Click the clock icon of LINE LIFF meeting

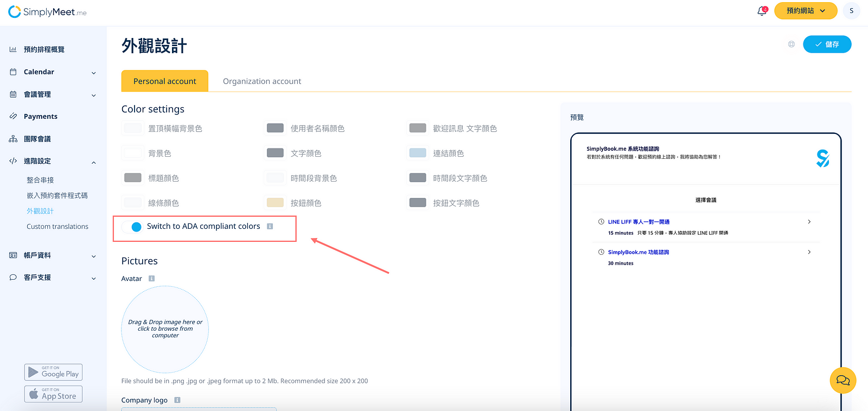(x=601, y=221)
